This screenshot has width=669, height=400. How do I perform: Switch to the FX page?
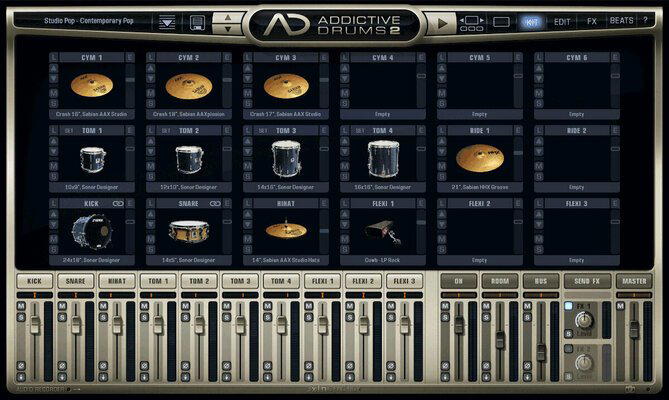[592, 21]
